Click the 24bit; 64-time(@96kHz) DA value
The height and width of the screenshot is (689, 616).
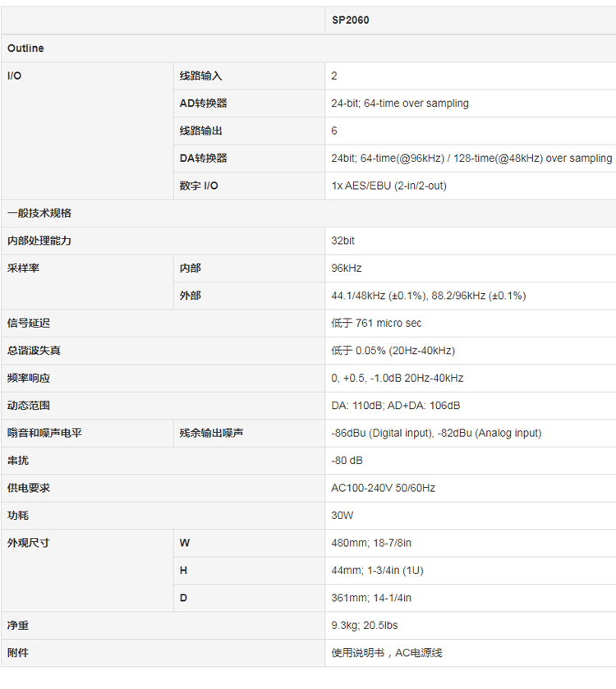point(471,158)
